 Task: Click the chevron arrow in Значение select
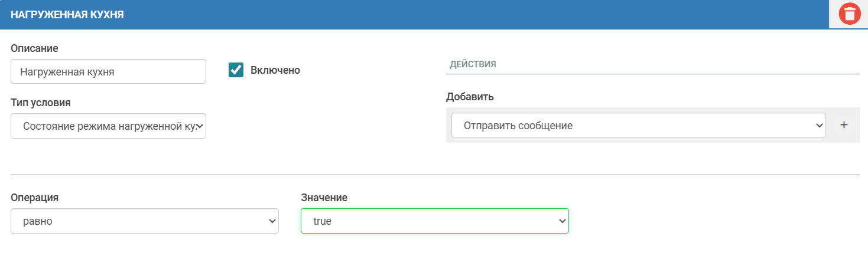(x=562, y=221)
